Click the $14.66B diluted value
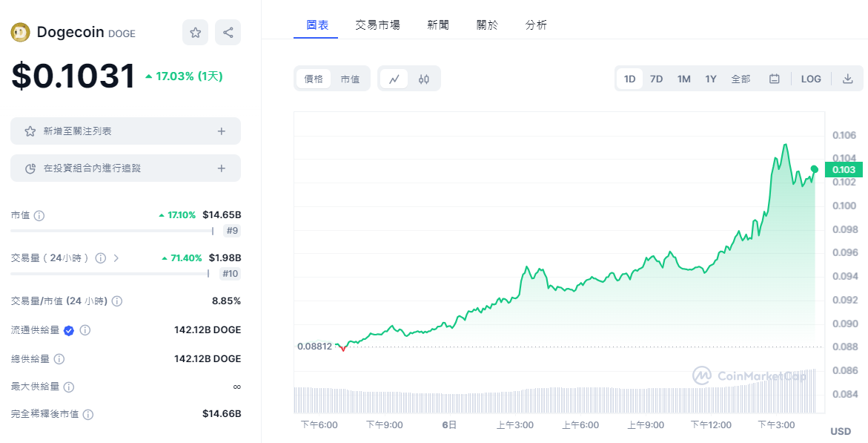868x443 pixels. (222, 413)
